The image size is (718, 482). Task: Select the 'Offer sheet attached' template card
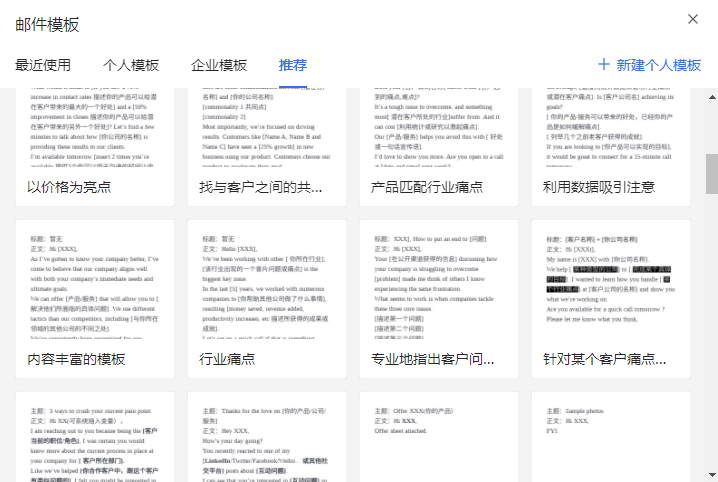(x=439, y=437)
